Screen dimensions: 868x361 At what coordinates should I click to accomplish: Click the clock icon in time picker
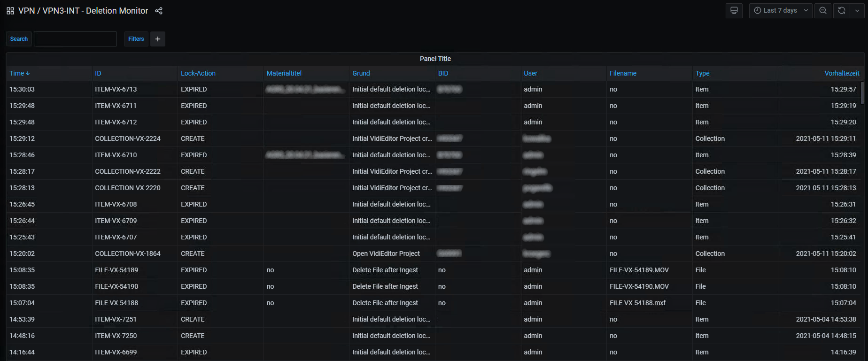coord(758,10)
